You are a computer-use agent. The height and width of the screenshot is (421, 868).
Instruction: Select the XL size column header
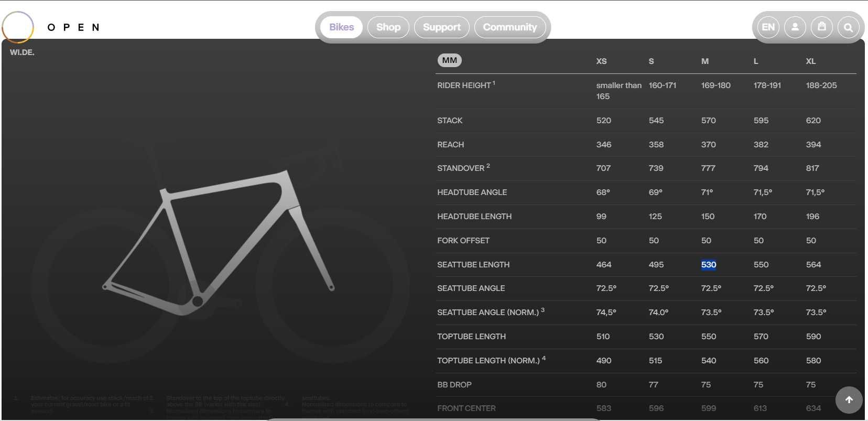pyautogui.click(x=811, y=61)
